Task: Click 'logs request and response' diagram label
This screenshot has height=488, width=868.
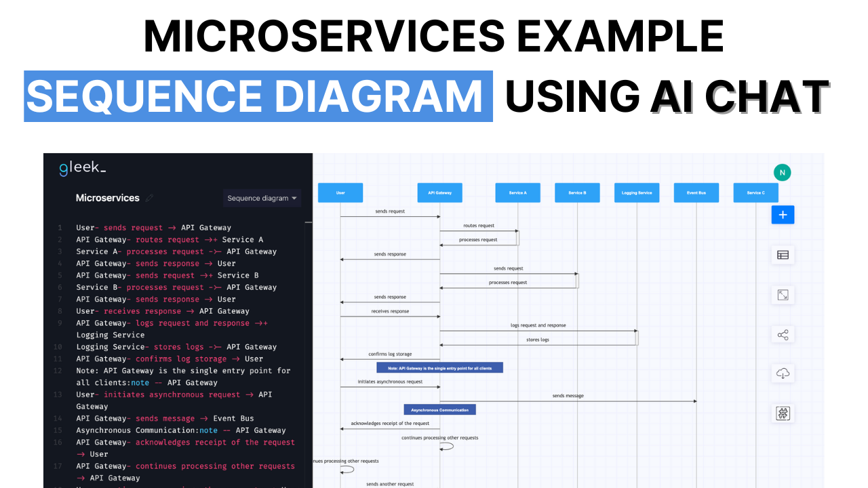Action: 538,325
